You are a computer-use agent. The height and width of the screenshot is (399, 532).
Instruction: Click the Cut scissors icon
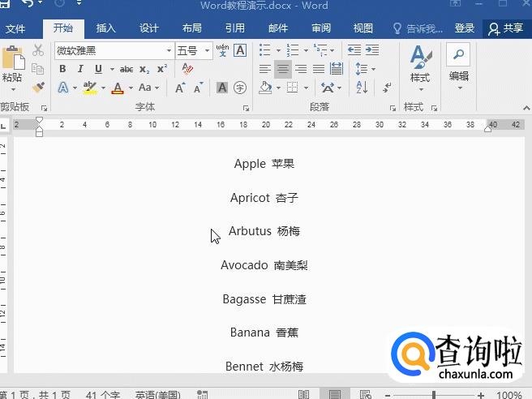click(x=38, y=50)
